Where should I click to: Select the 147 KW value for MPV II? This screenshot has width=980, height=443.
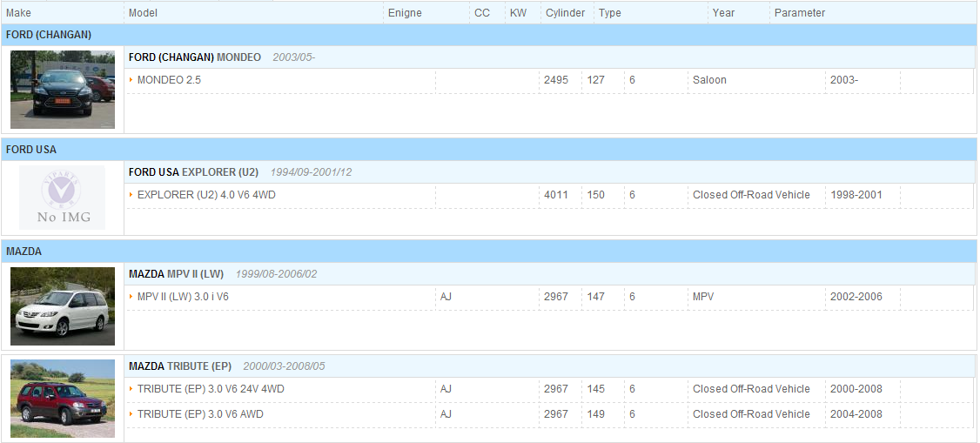(x=595, y=297)
